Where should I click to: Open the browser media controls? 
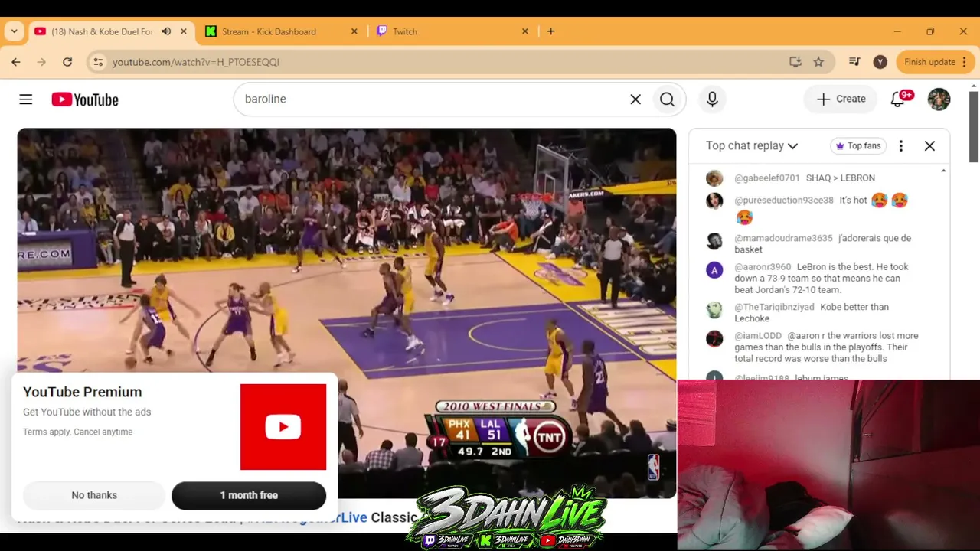(x=854, y=62)
